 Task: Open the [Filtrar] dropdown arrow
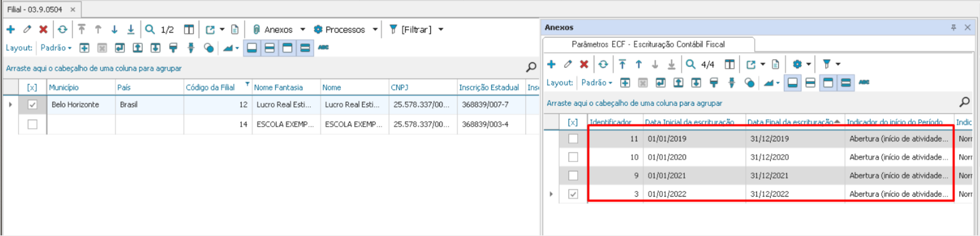441,29
